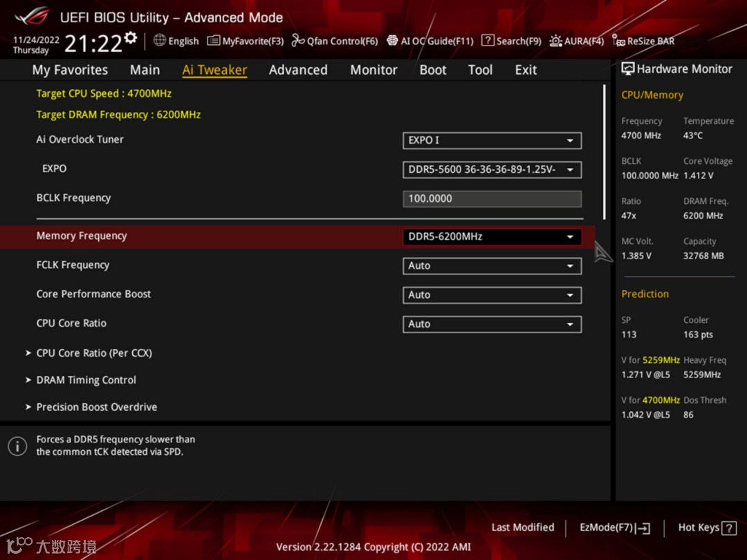Screen dimensions: 747x560
Task: Click the info icon beside help text
Action: (x=17, y=446)
